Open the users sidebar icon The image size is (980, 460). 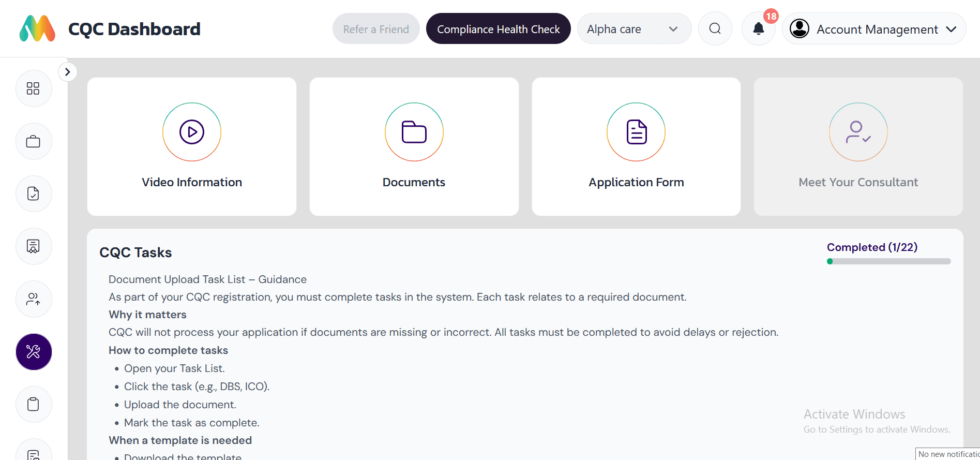[x=33, y=299]
